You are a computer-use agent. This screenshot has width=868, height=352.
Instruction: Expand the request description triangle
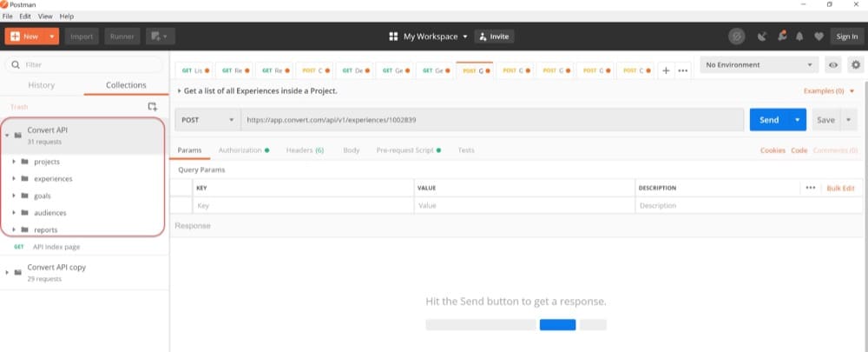pyautogui.click(x=179, y=91)
